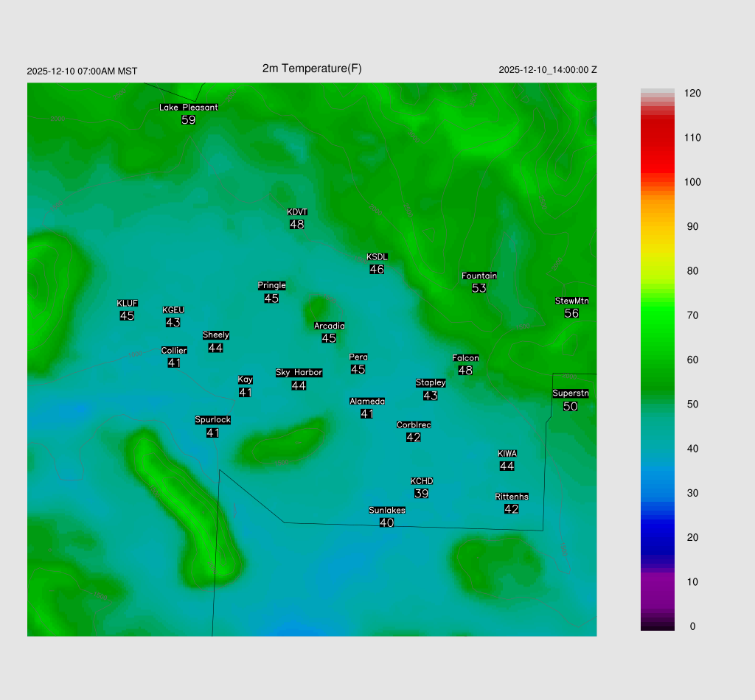Click the Superstn station temperature 50
The height and width of the screenshot is (700, 755).
pos(570,407)
